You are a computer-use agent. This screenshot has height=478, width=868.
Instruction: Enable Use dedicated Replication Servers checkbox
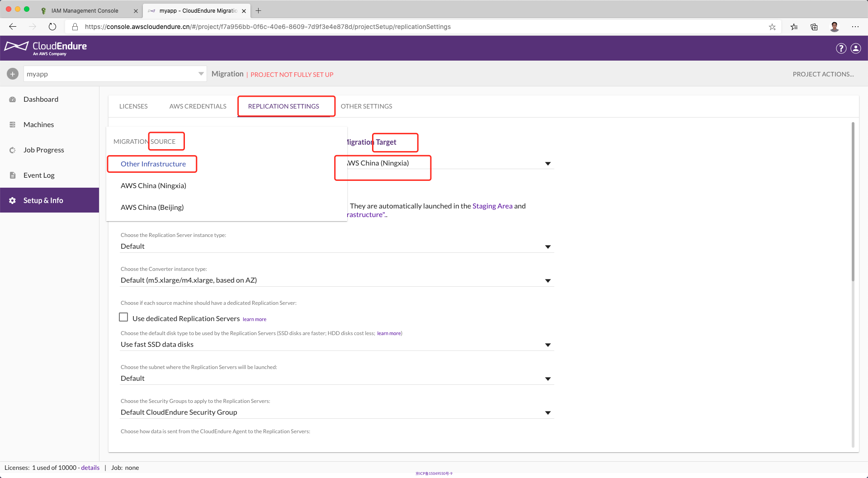(123, 317)
